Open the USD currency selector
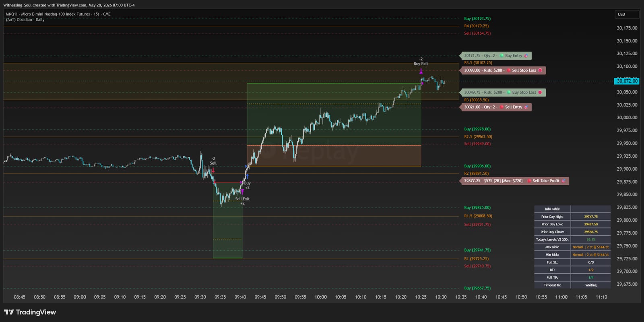The width and height of the screenshot is (644, 322). pos(627,14)
